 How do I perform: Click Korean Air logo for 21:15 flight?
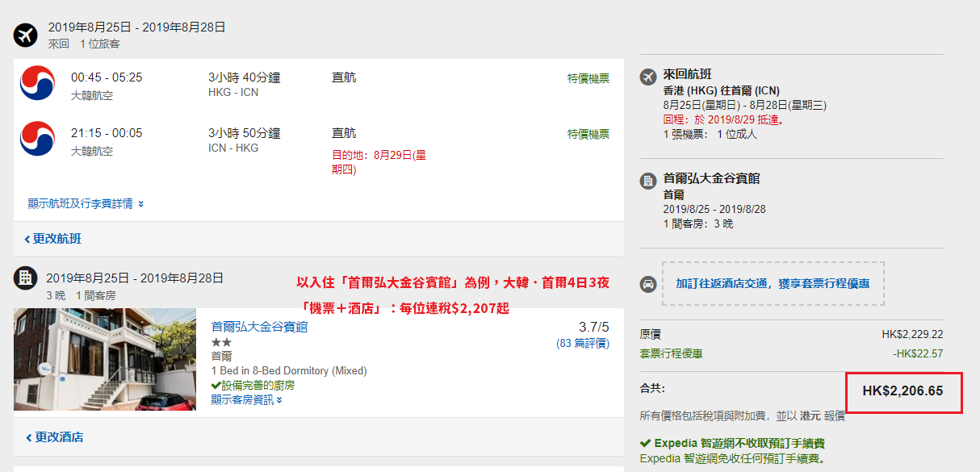click(x=37, y=139)
